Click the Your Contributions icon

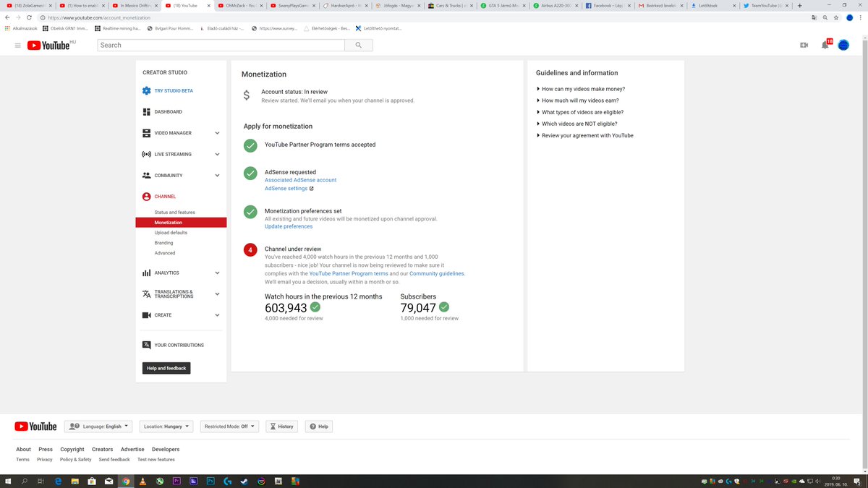tap(147, 345)
